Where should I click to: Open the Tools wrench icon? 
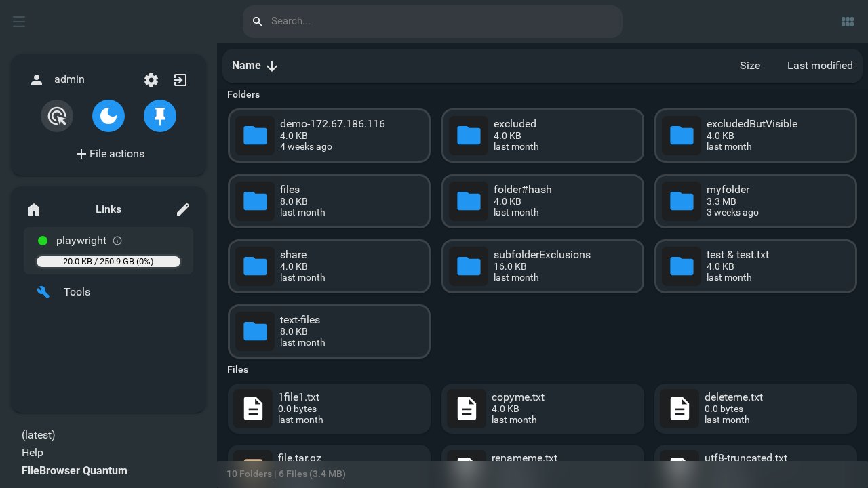(x=43, y=292)
